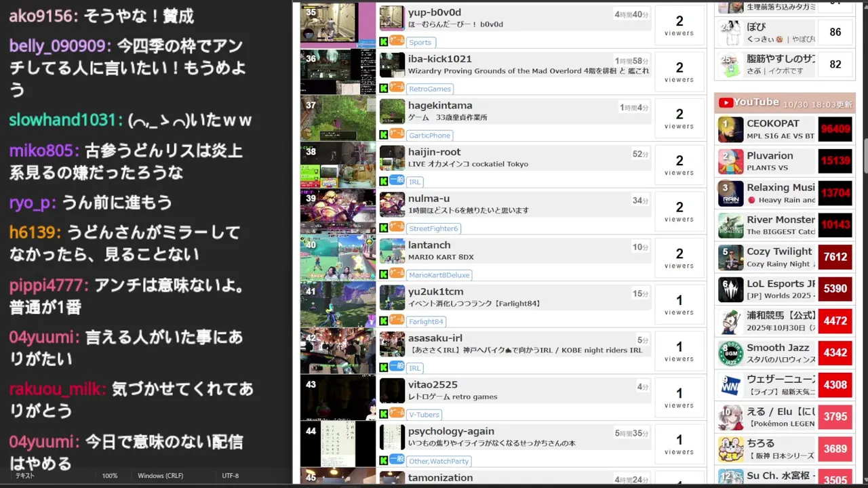Click yup-b0v0d channel avatar icon

click(392, 18)
